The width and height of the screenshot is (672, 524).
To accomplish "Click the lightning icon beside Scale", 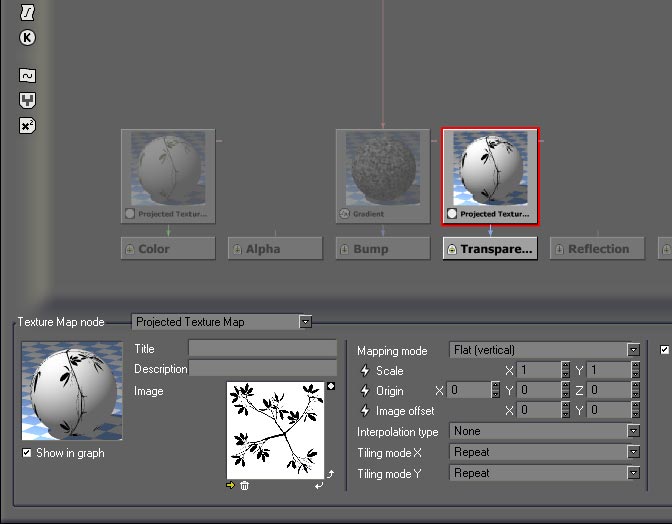I will point(365,371).
